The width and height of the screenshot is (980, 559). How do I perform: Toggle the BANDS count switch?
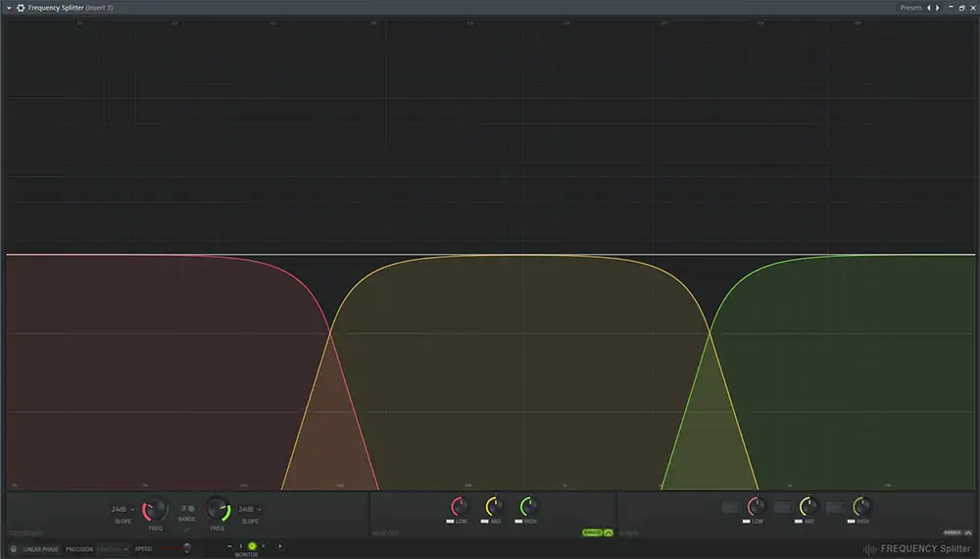186,508
